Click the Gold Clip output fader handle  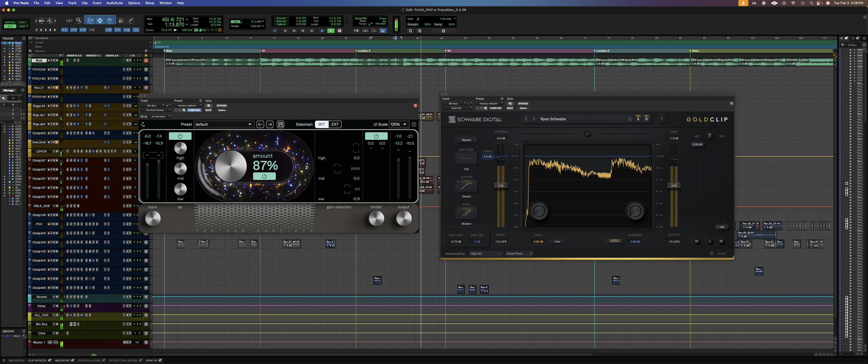point(674,186)
